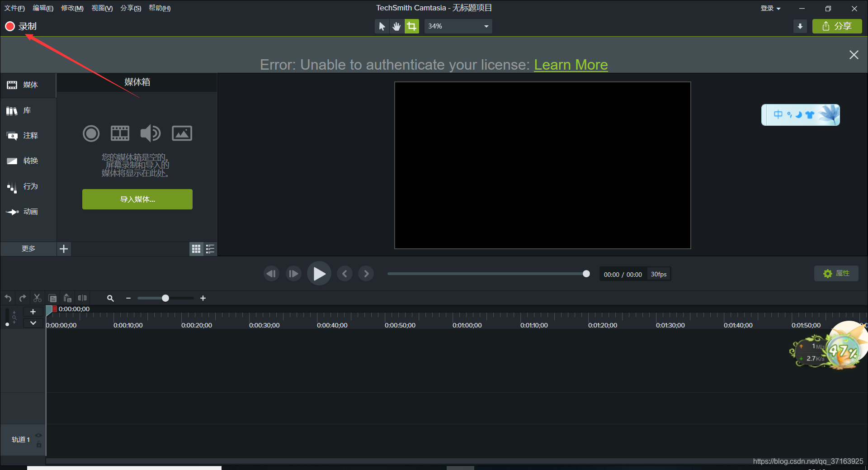Click the next frame playback button

coord(293,274)
